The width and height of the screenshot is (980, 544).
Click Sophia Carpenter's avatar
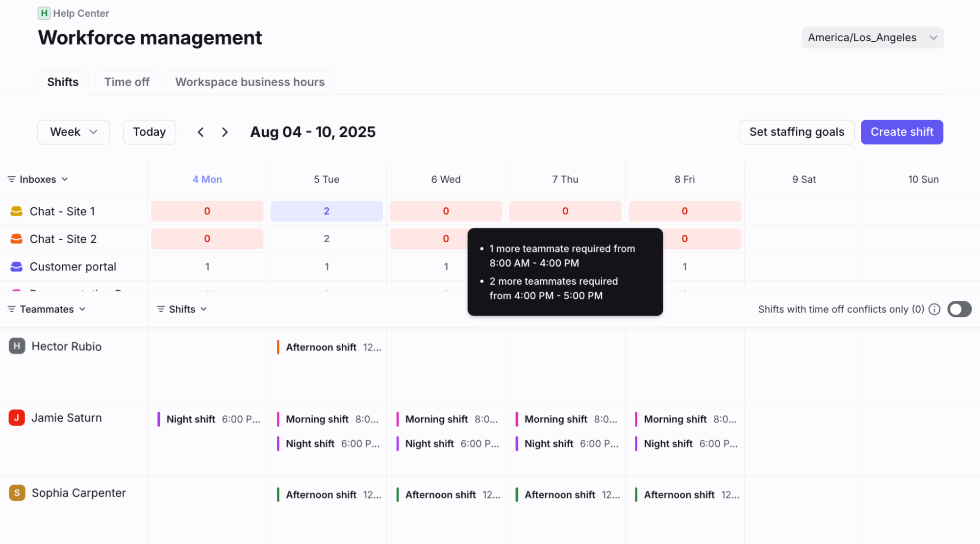17,493
